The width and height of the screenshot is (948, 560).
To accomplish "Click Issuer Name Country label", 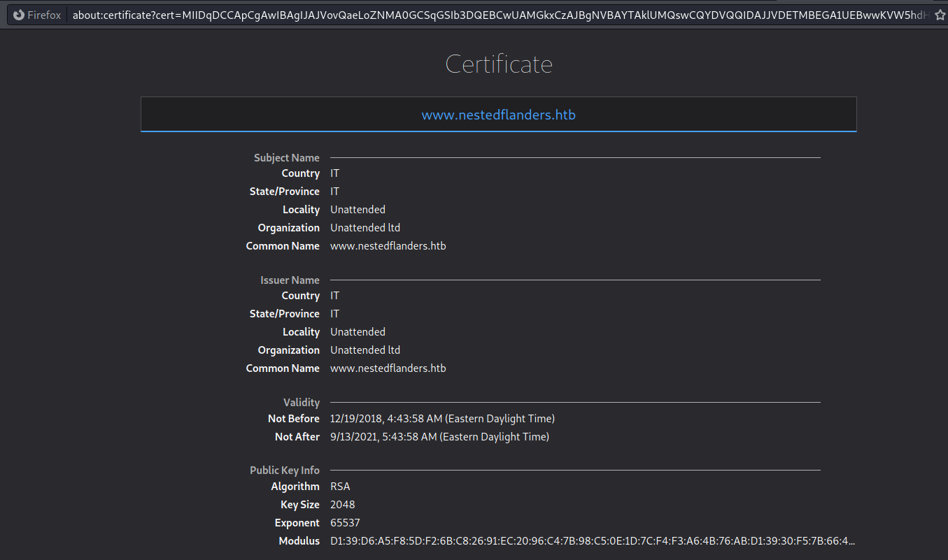I will pyautogui.click(x=301, y=296).
